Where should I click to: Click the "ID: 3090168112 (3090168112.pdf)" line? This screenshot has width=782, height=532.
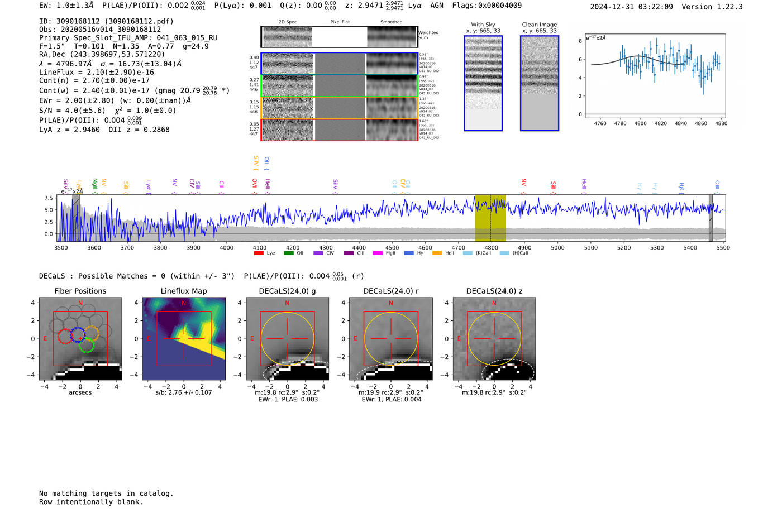pyautogui.click(x=106, y=21)
